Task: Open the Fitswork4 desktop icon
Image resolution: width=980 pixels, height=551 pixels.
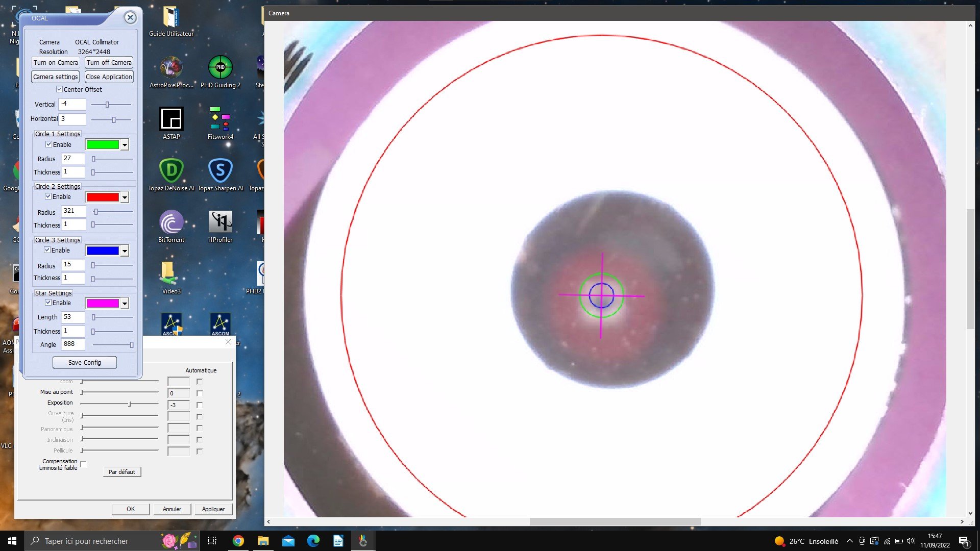Action: coord(220,123)
